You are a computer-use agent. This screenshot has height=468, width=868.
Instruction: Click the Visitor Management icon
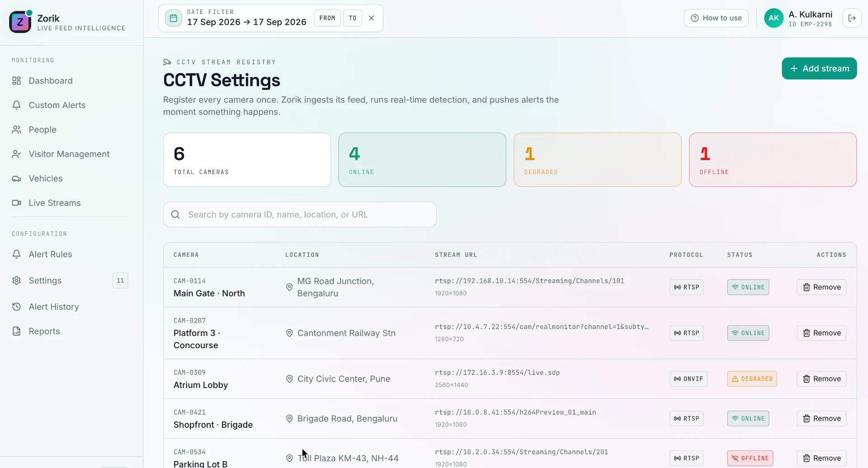pyautogui.click(x=17, y=154)
